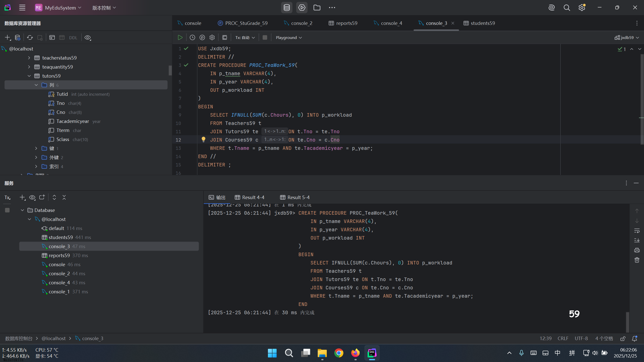Toggle soft-wrap in output panel
This screenshot has height=362, width=644.
pyautogui.click(x=637, y=231)
